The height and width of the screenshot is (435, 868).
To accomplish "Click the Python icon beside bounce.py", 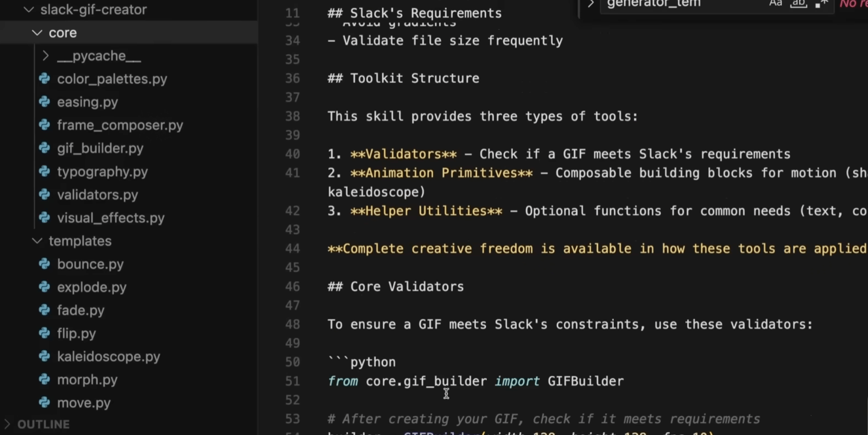I will pyautogui.click(x=45, y=264).
